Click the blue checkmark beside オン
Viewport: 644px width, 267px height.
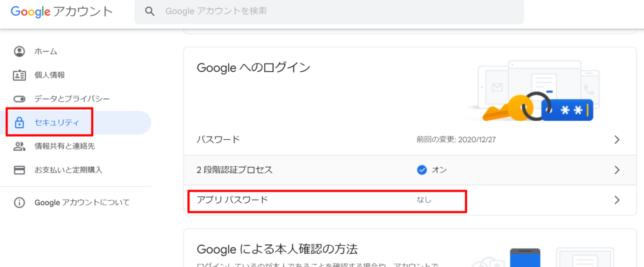click(x=421, y=169)
